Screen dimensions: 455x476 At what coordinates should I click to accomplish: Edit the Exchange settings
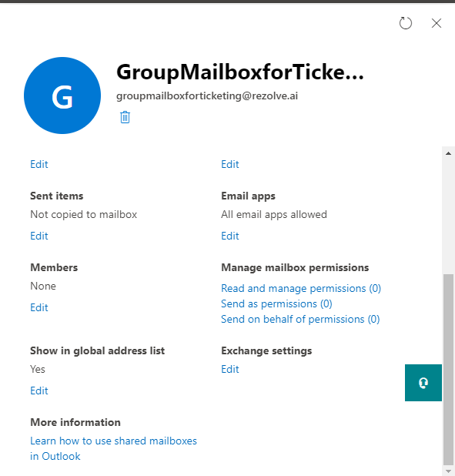[230, 369]
